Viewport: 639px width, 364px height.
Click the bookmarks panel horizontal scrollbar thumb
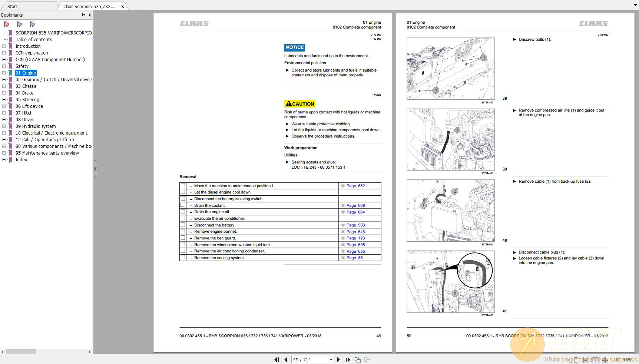[21, 352]
